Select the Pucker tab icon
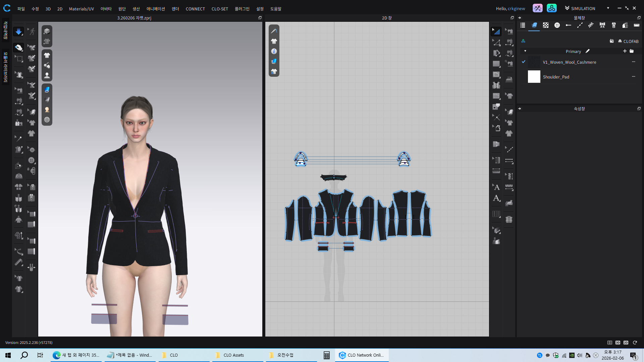 591,25
